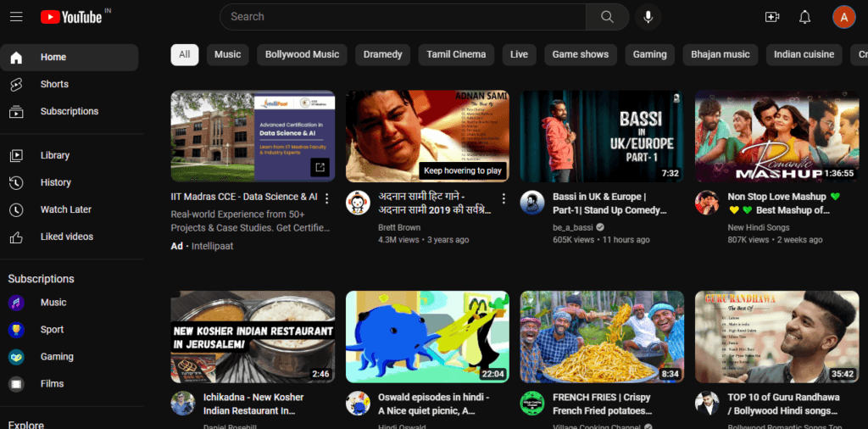Open Brett Brown channel avatar
This screenshot has width=868, height=429.
coord(358,203)
